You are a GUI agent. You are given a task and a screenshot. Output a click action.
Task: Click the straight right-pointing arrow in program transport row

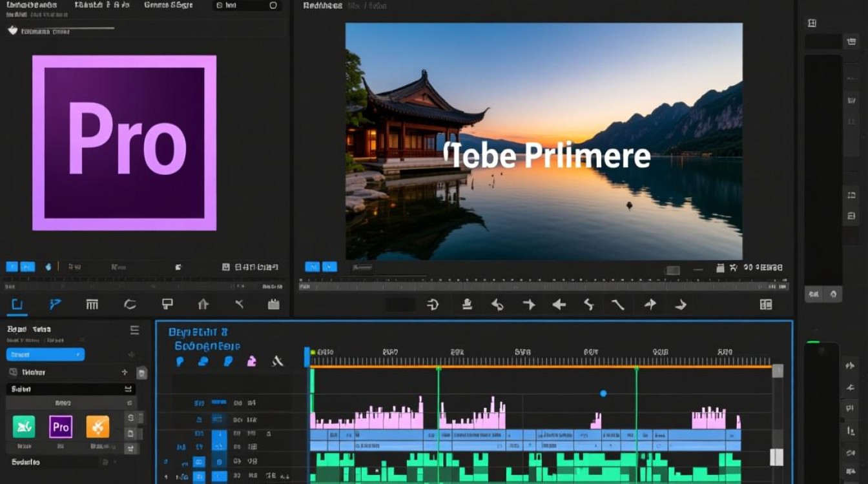tap(529, 305)
